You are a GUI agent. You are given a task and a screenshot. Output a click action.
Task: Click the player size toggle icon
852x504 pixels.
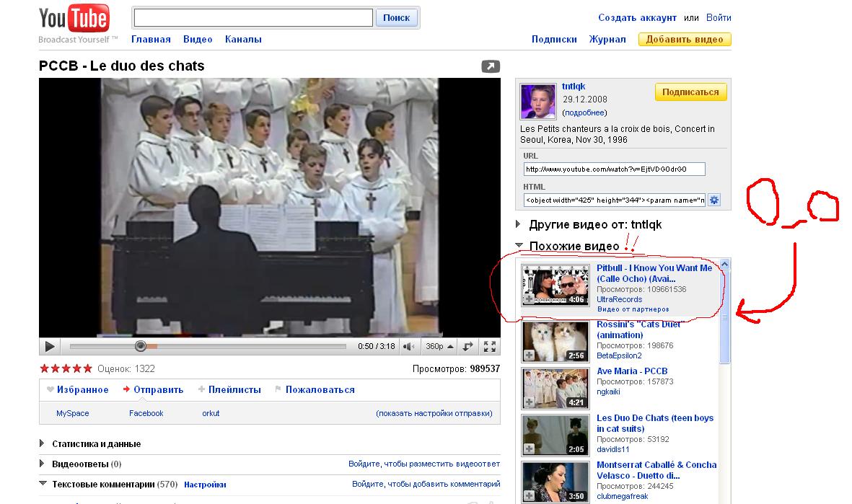(x=467, y=347)
